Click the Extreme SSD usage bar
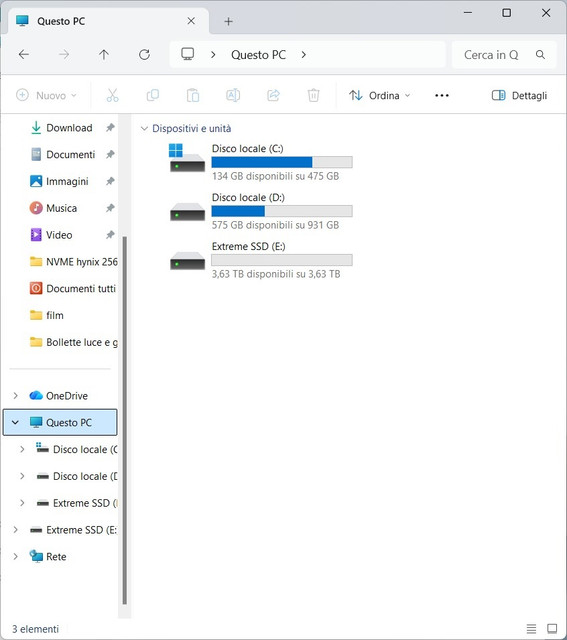The image size is (567, 640). coord(282,260)
